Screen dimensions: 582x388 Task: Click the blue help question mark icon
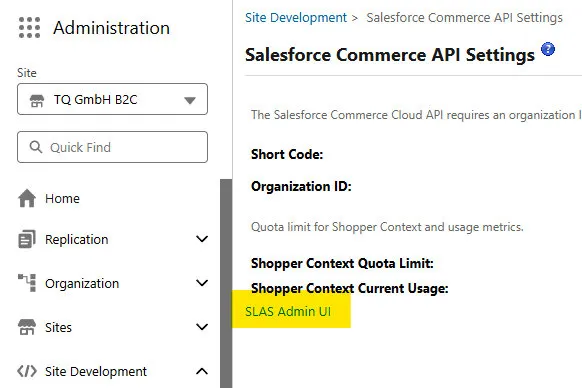coord(548,49)
